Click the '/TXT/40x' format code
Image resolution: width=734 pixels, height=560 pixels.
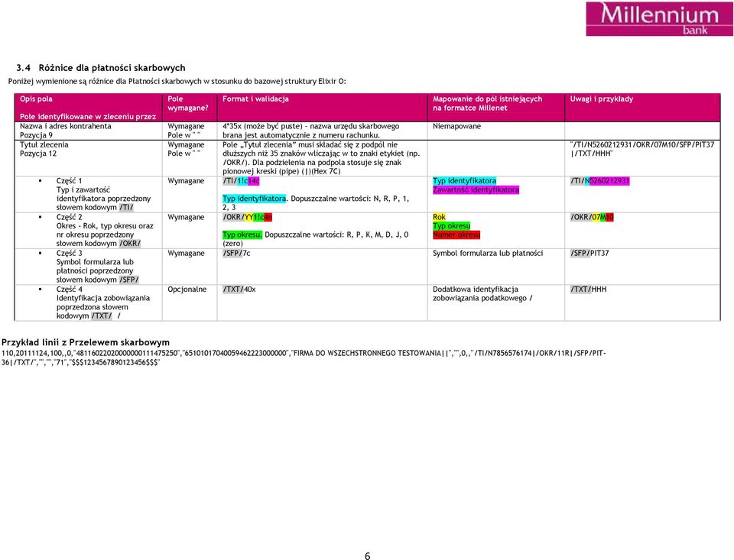pyautogui.click(x=239, y=289)
